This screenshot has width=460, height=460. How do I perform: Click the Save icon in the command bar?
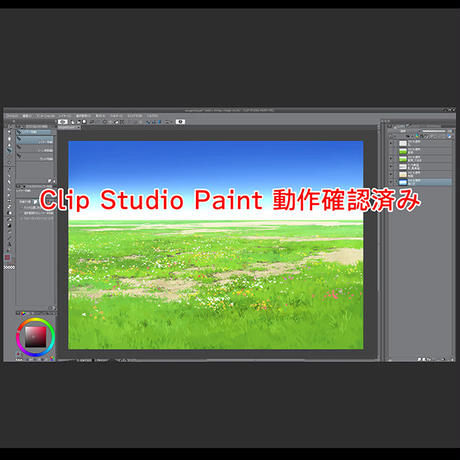85,122
